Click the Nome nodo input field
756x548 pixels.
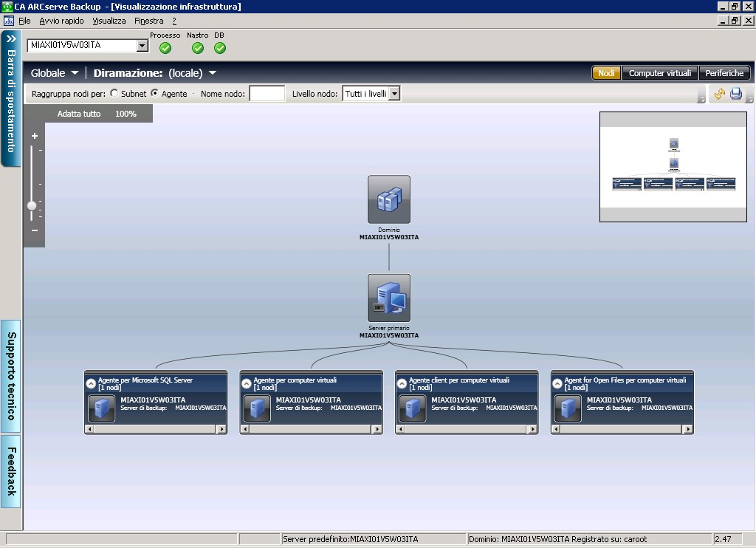point(267,94)
